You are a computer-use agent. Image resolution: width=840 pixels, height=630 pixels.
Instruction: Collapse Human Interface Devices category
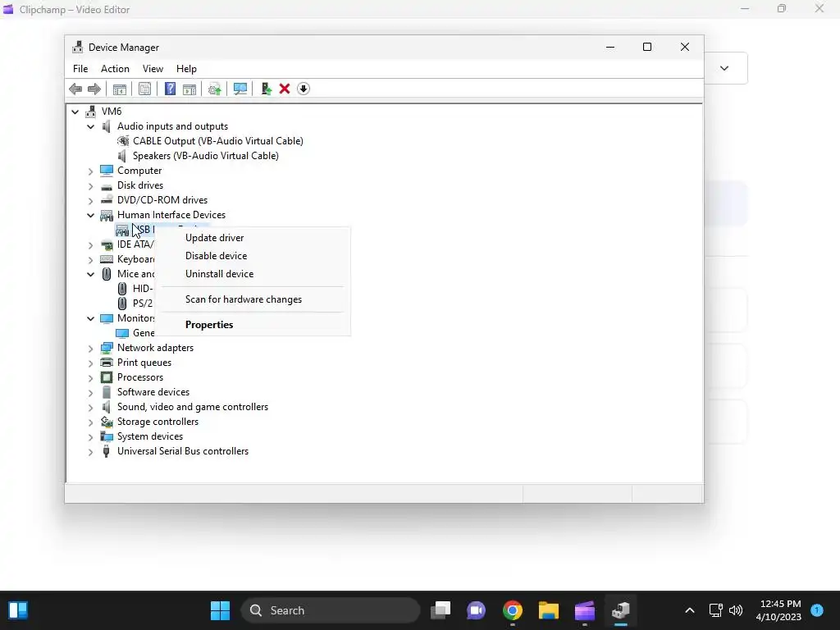click(90, 216)
